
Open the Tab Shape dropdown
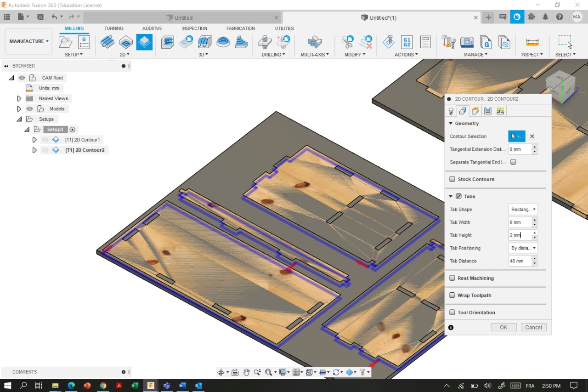[523, 210]
